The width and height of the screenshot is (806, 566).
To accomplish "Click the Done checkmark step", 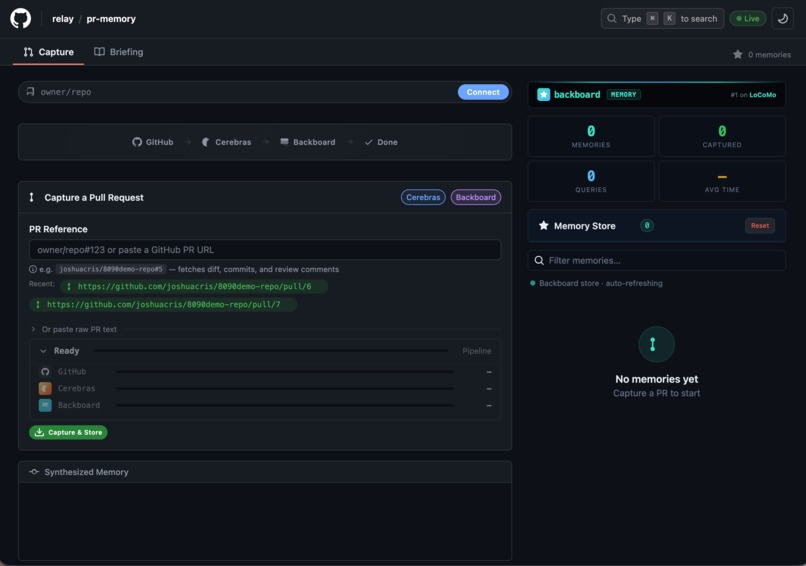I will [x=381, y=142].
